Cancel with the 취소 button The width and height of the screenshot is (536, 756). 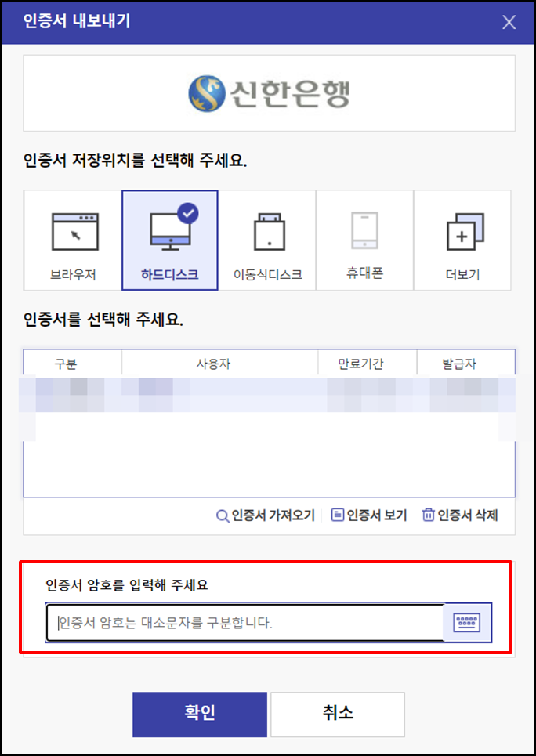338,714
